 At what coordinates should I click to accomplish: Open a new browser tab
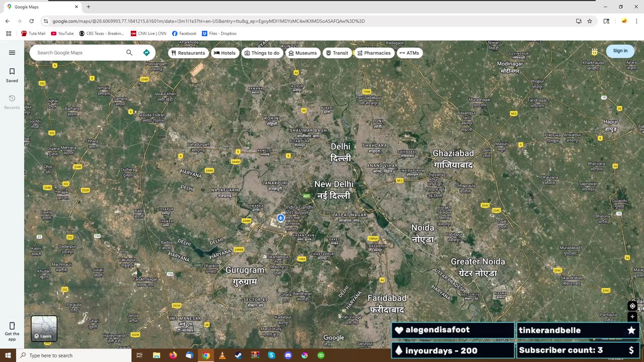pyautogui.click(x=89, y=7)
